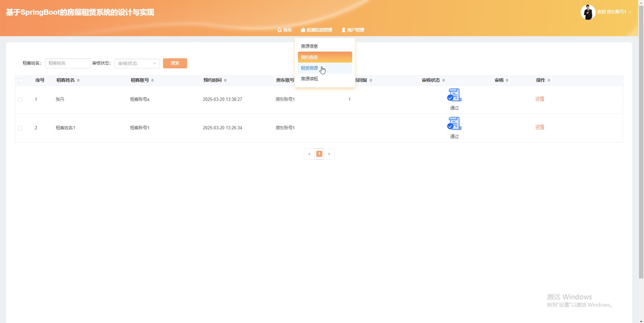Click the 基于SpringBoot的房屋租赁系统 site title

coord(80,12)
